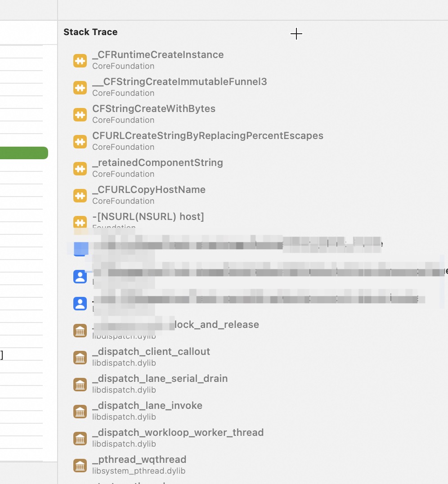The width and height of the screenshot is (448, 484).
Task: Click the library icon beside _dispatch_client_callout
Action: pyautogui.click(x=80, y=358)
